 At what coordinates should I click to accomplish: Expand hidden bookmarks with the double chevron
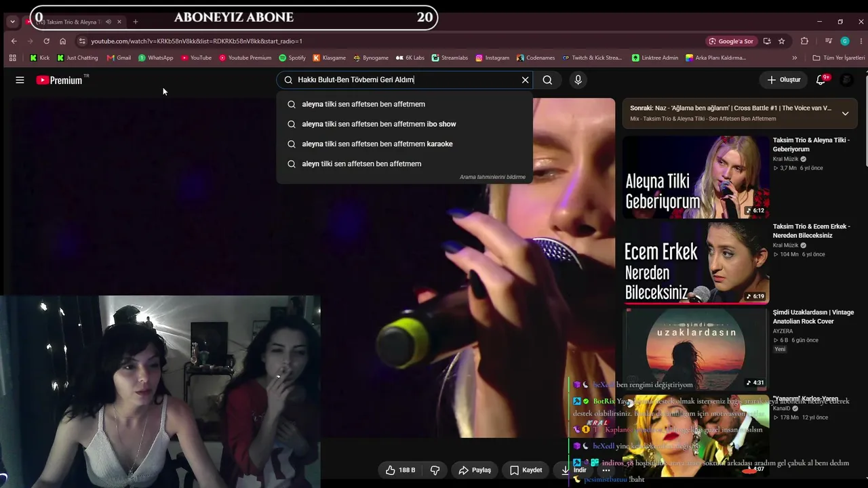tap(795, 58)
